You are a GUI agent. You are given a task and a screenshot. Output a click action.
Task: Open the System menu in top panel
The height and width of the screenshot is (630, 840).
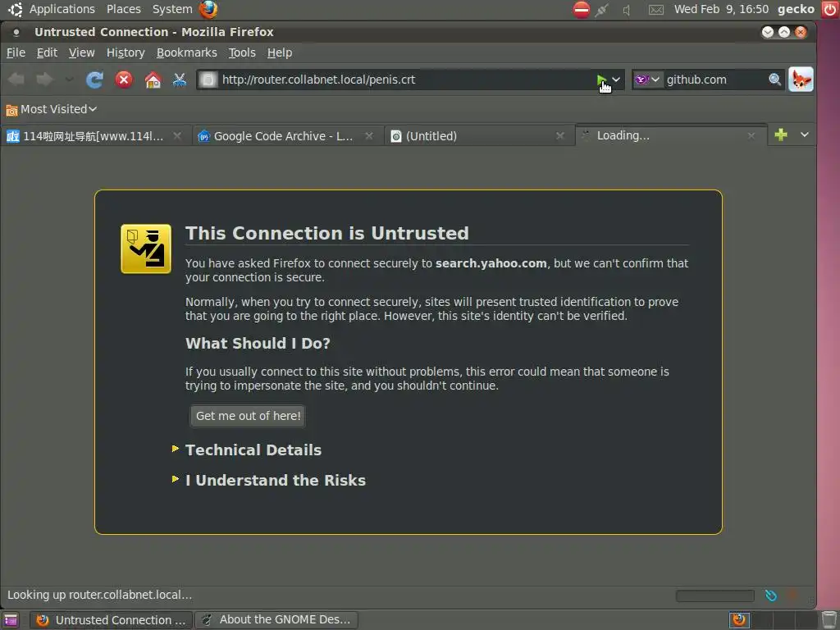tap(172, 9)
